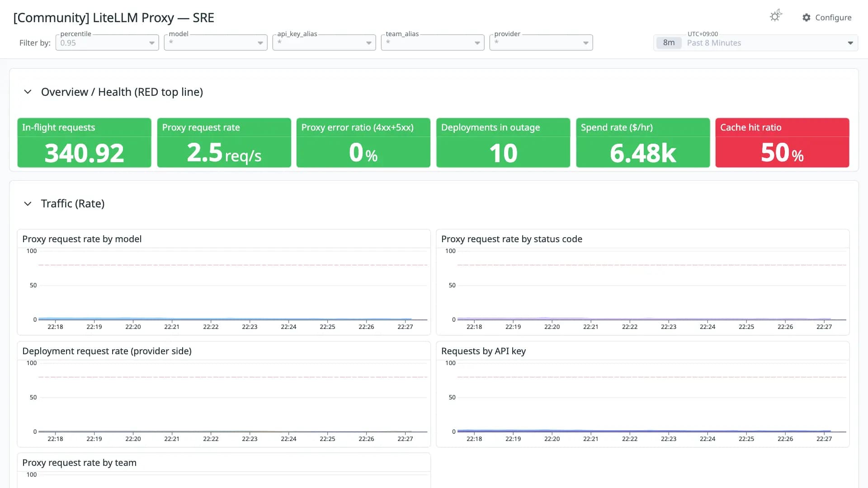This screenshot has width=868, height=488.
Task: Click the dashboard title LiteLLM Proxy — SRE
Action: click(x=113, y=18)
